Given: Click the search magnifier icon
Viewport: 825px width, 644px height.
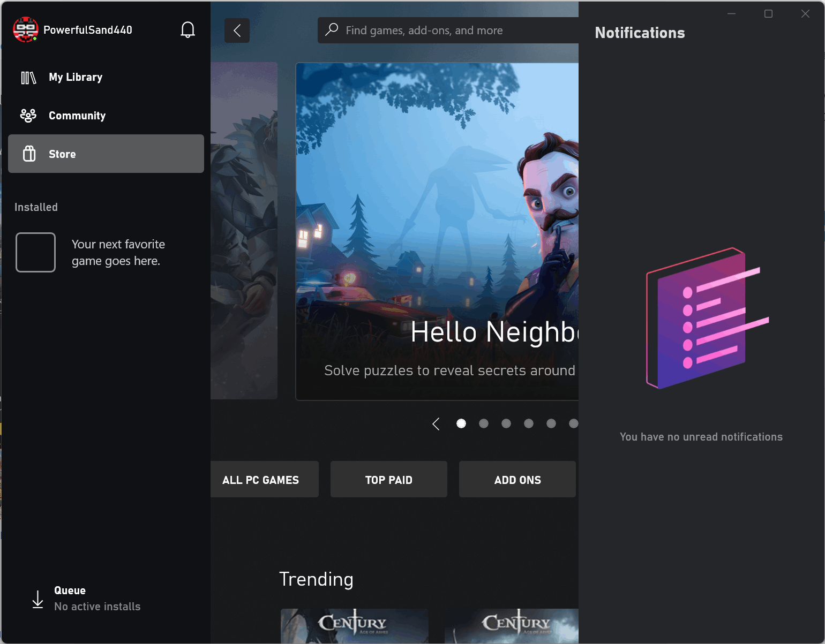Looking at the screenshot, I should 332,29.
